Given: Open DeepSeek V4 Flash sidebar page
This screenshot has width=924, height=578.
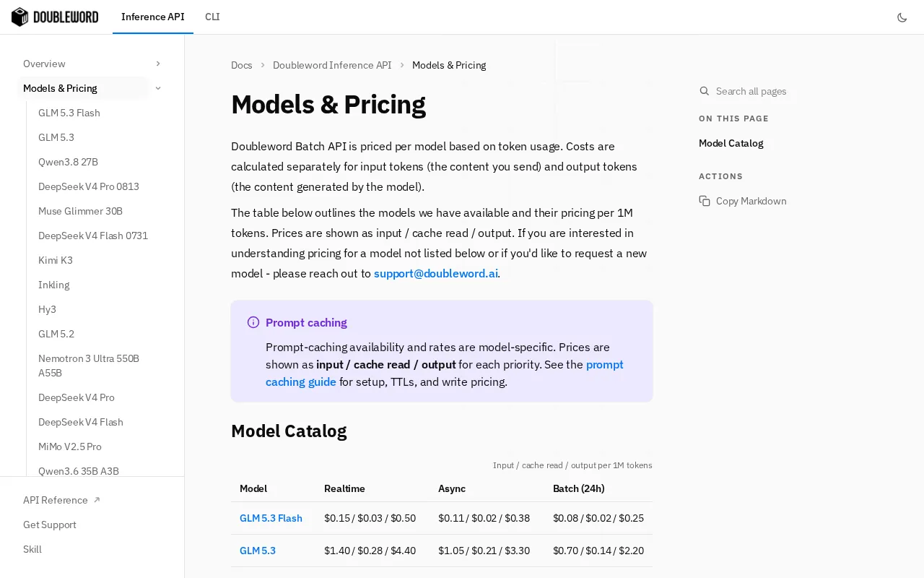Looking at the screenshot, I should pyautogui.click(x=81, y=422).
